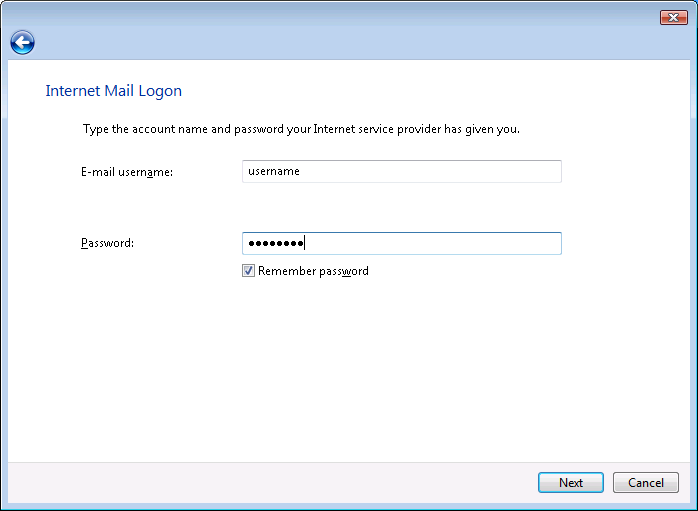Click the instruction sentence about Internet service provider
Viewport: 698px width, 511px height.
click(300, 129)
